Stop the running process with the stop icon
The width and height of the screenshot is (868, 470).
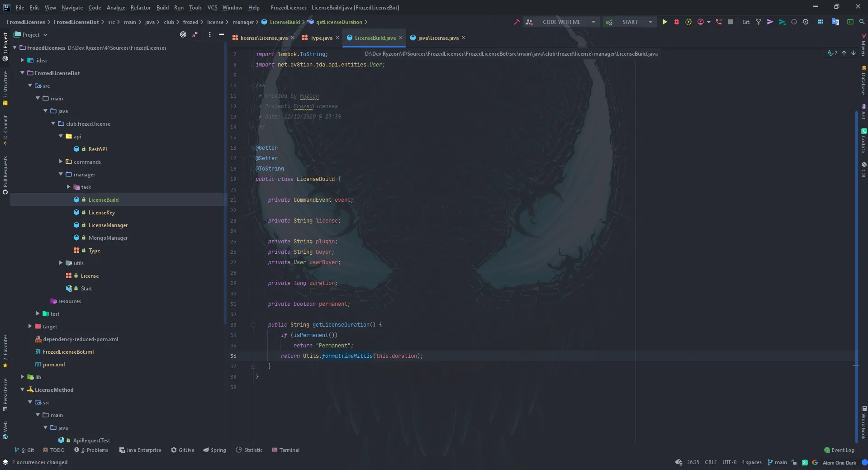(730, 22)
